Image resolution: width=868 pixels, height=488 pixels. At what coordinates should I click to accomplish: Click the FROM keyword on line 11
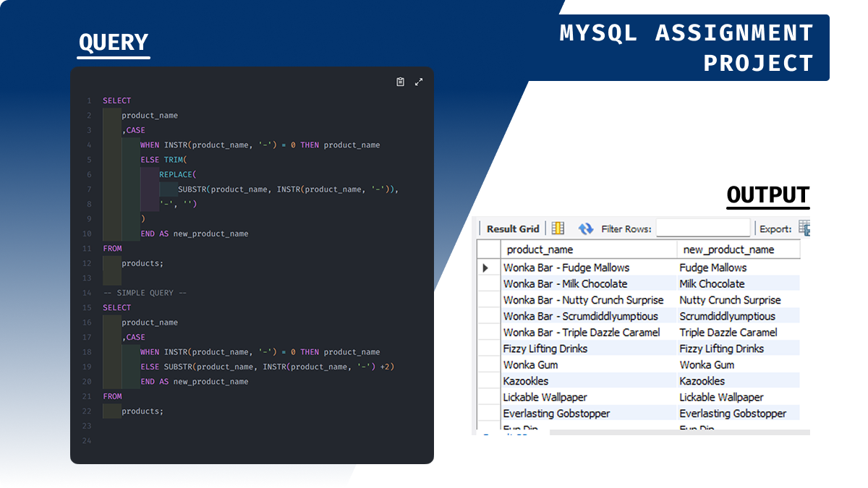[112, 249]
